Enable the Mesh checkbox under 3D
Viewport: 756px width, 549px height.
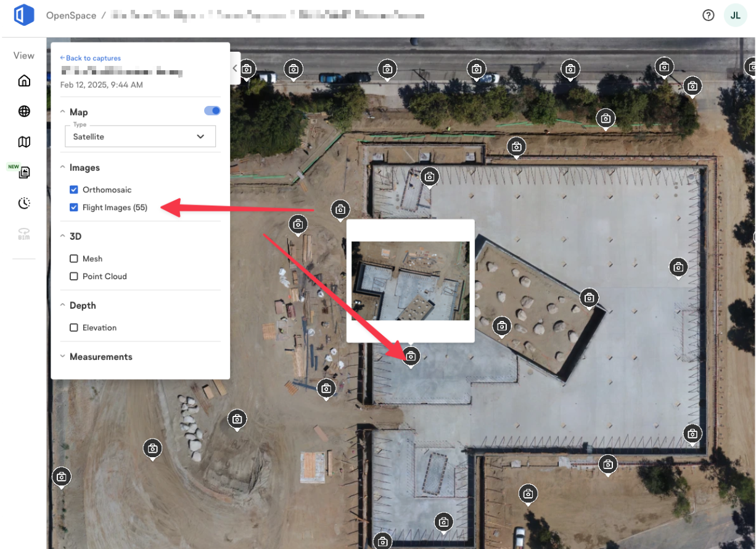(74, 258)
